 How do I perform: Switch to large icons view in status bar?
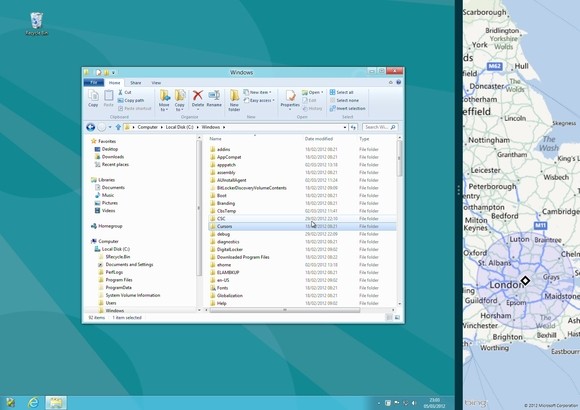point(397,317)
